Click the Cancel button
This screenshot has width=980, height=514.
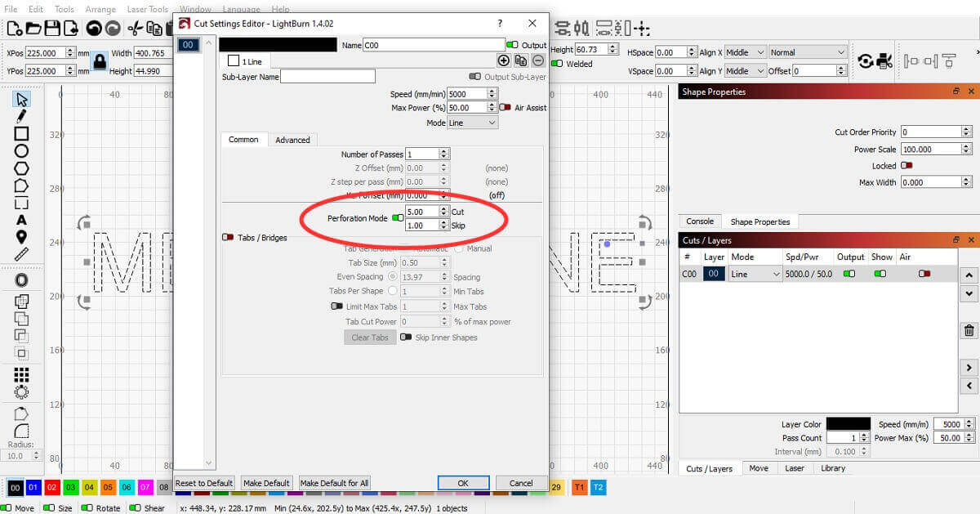point(521,483)
